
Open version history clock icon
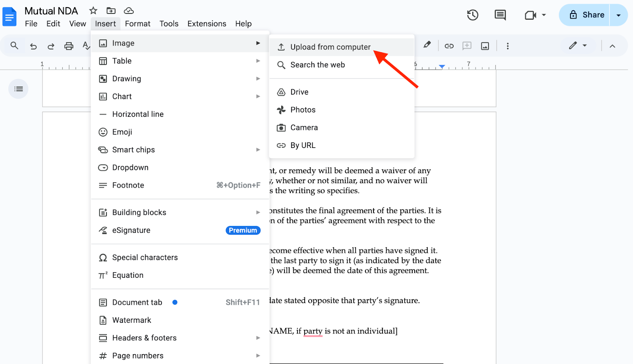[472, 15]
